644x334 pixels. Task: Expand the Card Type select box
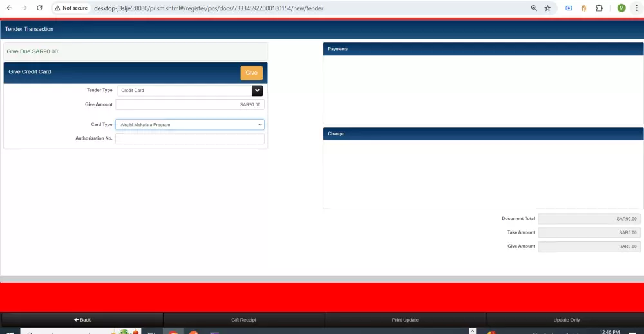coord(190,125)
